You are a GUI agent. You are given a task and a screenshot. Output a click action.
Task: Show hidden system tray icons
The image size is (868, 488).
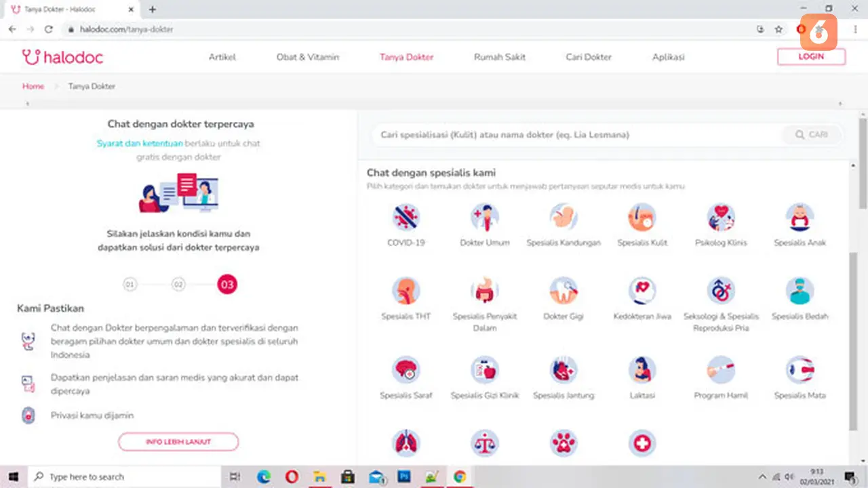(x=762, y=476)
